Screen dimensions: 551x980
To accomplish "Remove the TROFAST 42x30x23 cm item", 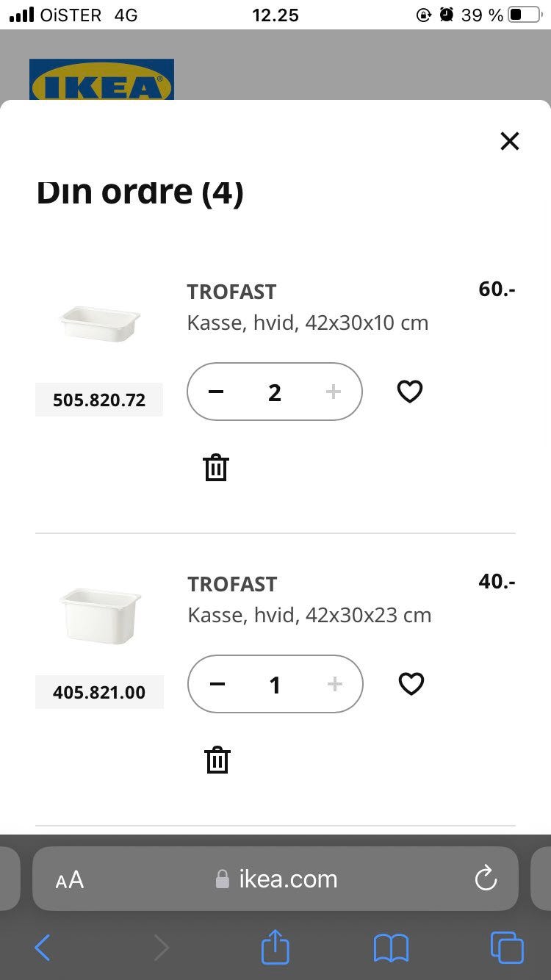I will 217,760.
